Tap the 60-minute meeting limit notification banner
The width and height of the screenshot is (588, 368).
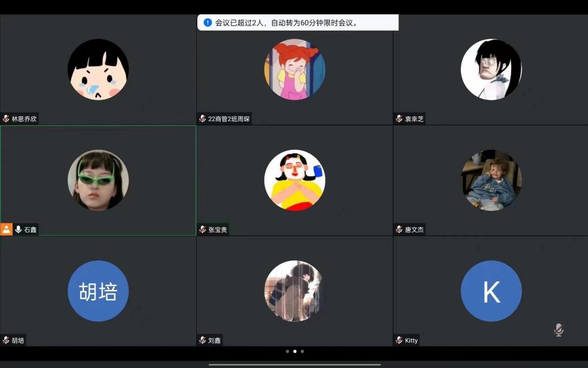(x=297, y=22)
